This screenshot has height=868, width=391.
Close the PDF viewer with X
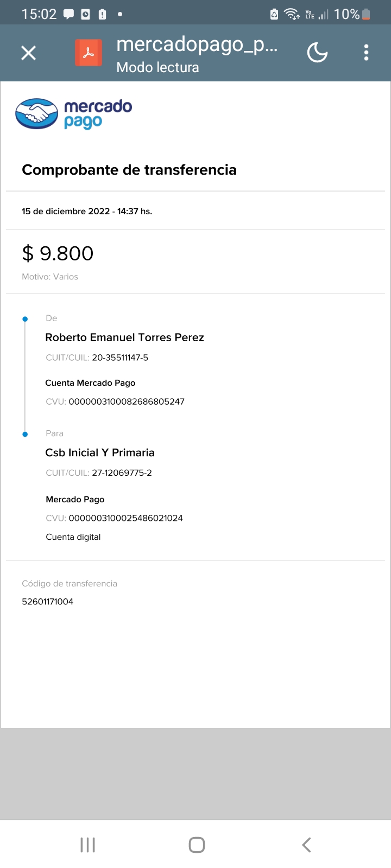click(28, 53)
